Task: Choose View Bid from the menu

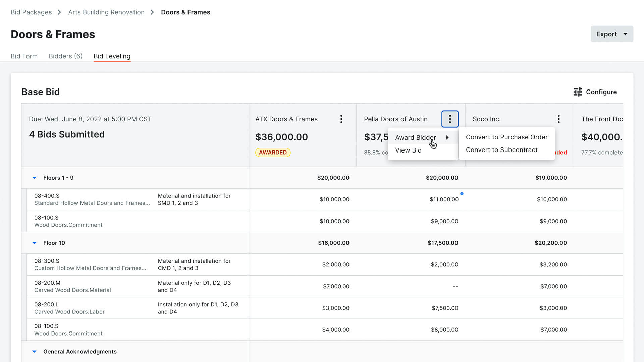Action: (408, 150)
